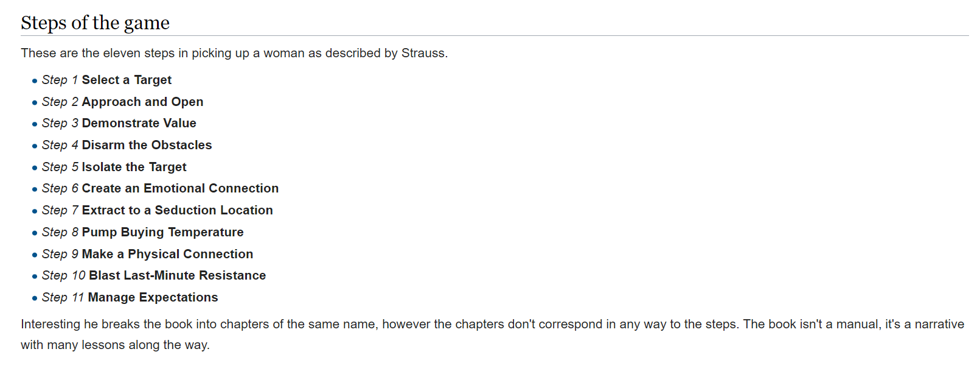Click the italic 'Step 1' label
This screenshot has height=374, width=980.
(x=60, y=80)
